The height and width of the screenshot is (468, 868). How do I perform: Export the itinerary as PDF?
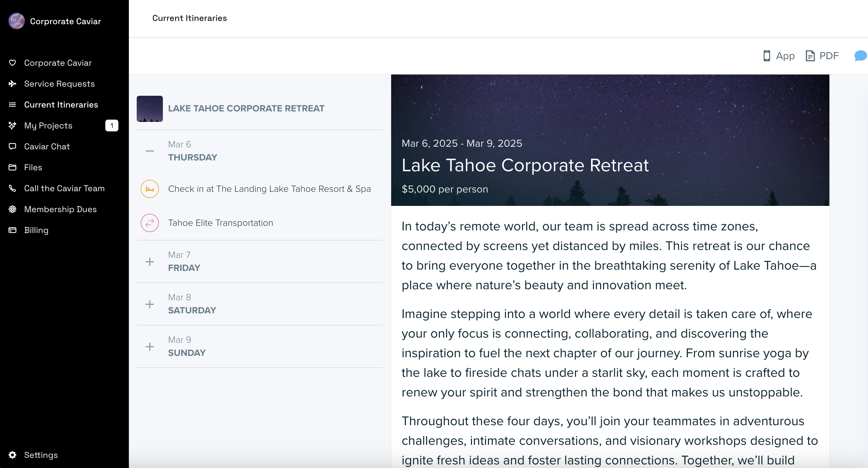point(822,56)
